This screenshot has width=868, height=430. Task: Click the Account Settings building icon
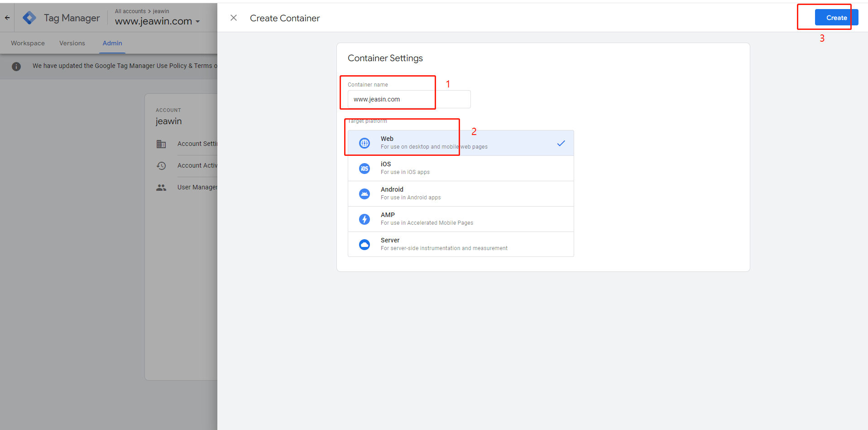pos(161,144)
